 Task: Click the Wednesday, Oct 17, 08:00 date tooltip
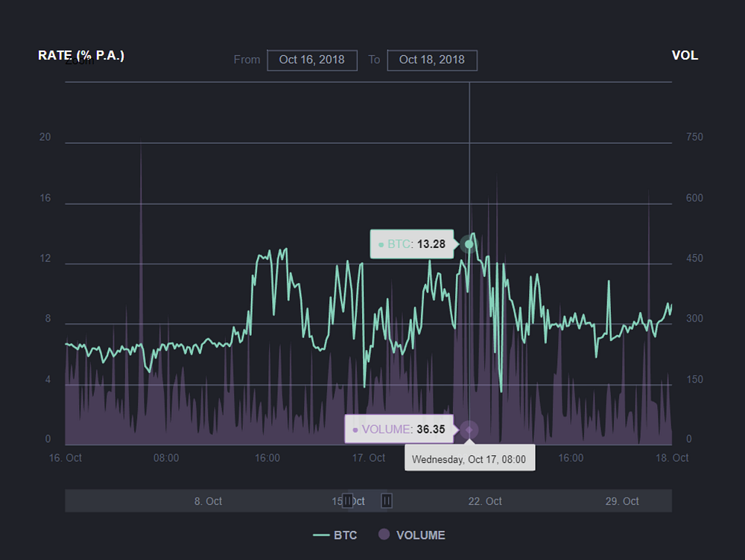coord(469,459)
